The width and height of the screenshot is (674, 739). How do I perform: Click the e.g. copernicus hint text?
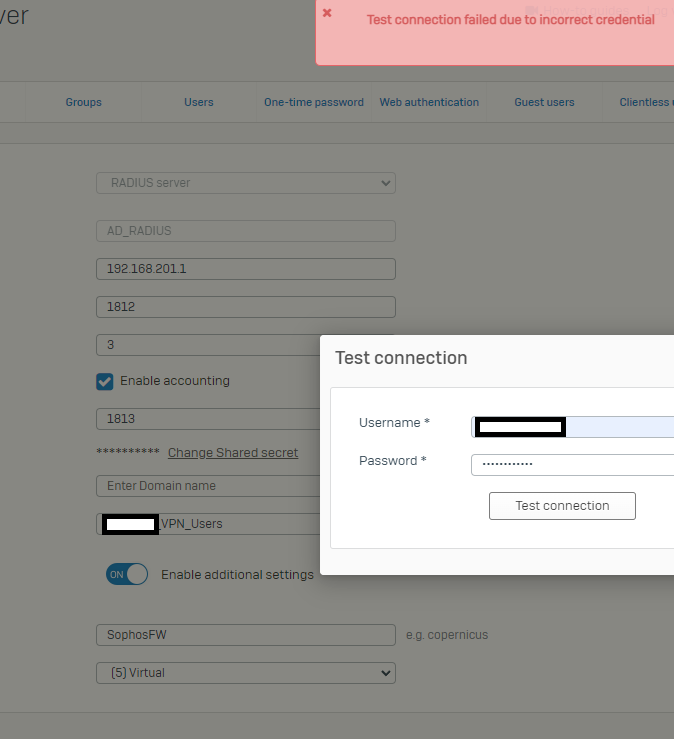[447, 635]
